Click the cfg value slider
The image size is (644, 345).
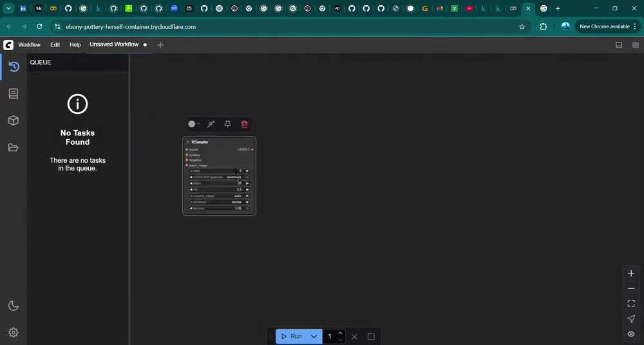tap(219, 189)
